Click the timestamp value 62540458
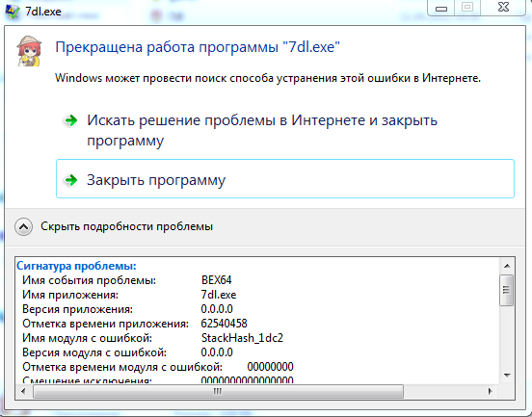The image size is (532, 417). 224,324
